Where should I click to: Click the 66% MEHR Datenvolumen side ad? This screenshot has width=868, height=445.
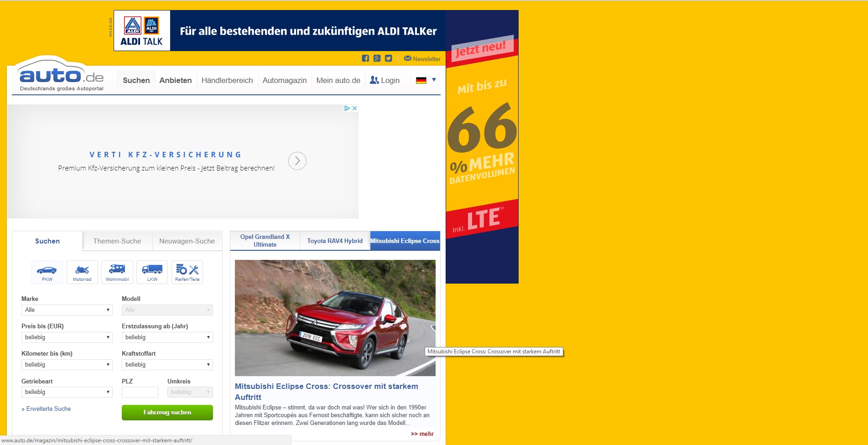click(x=482, y=147)
